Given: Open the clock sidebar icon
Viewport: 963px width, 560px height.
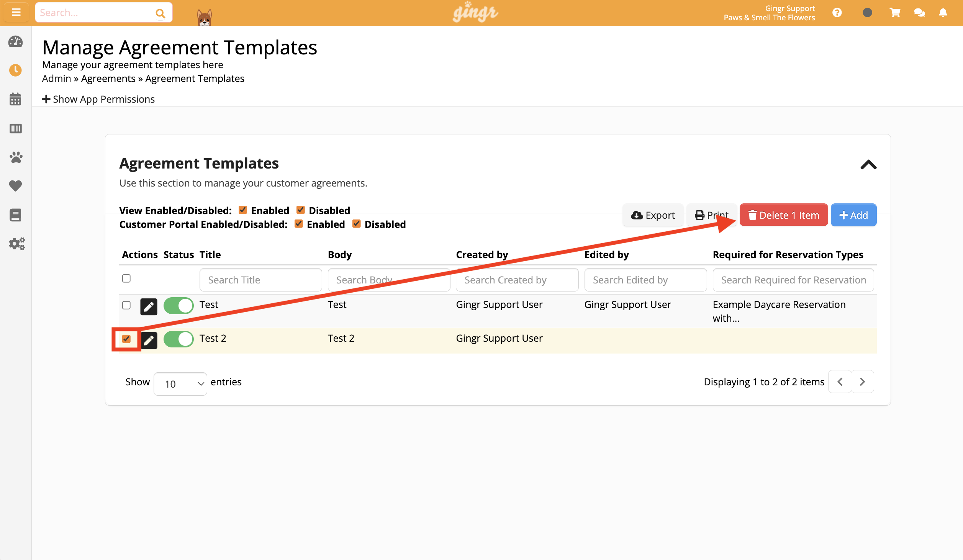Looking at the screenshot, I should [x=15, y=70].
